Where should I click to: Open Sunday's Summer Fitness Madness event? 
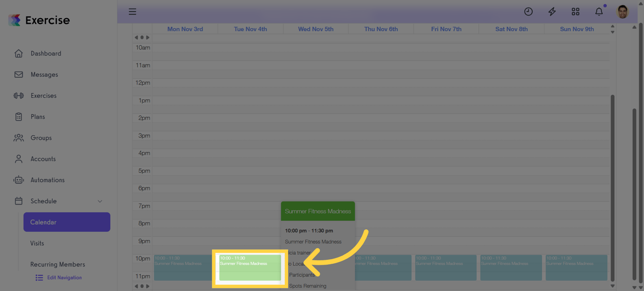(x=576, y=267)
